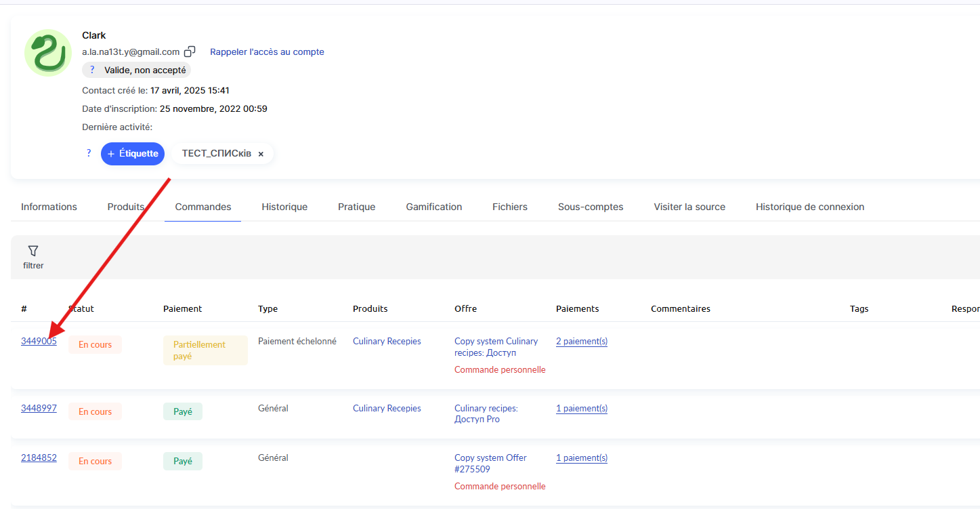Open the Fichiers tab
Image resolution: width=980 pixels, height=509 pixels.
tap(509, 207)
